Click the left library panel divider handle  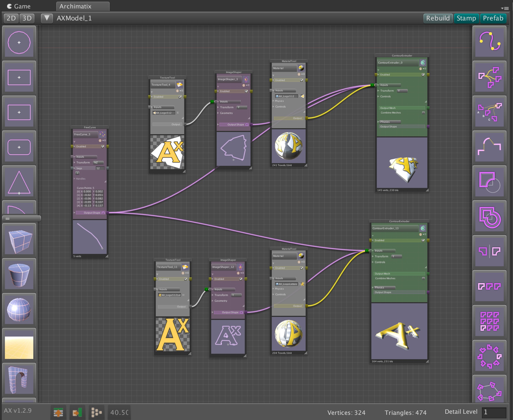coord(21,218)
